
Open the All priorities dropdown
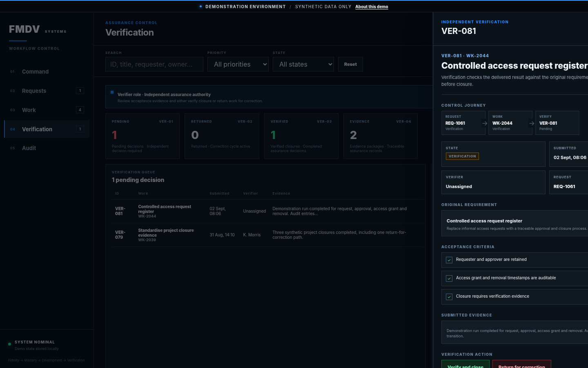pos(238,64)
